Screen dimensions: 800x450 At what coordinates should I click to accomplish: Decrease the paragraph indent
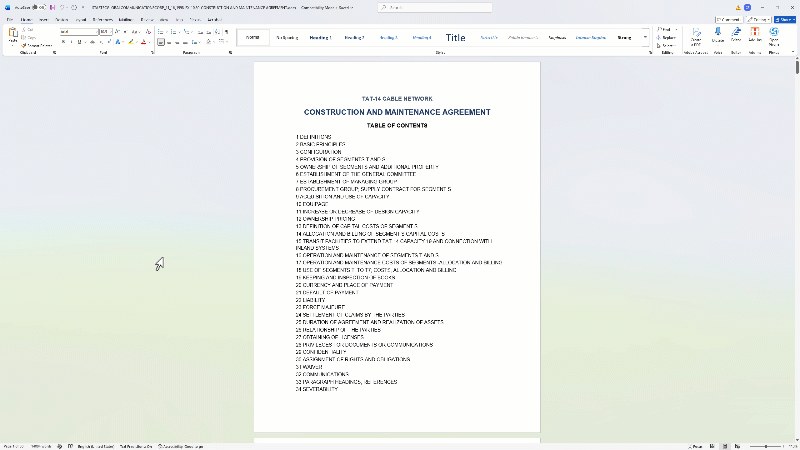200,32
